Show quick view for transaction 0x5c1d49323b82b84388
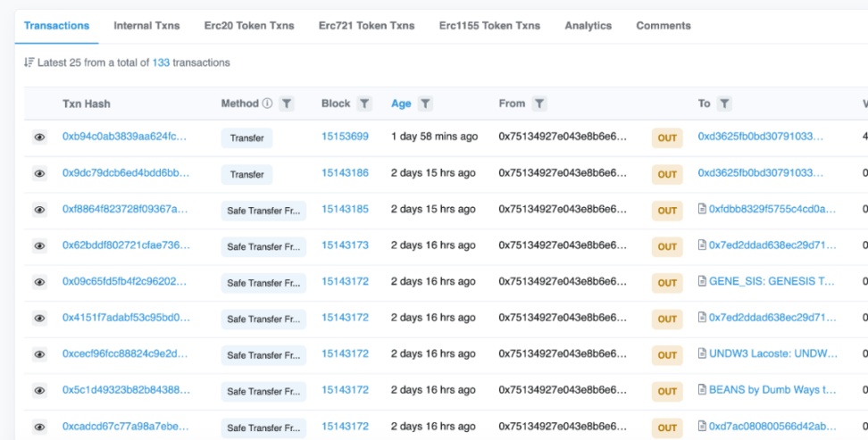 [39, 390]
